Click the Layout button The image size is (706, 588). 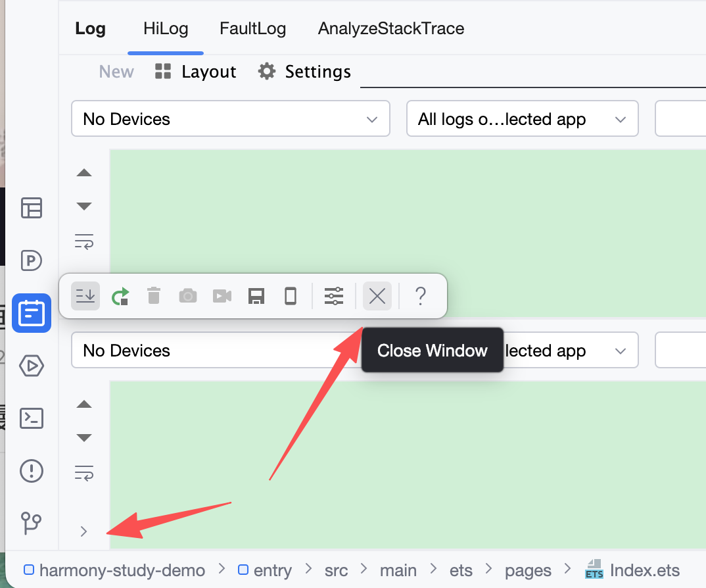[x=195, y=72]
